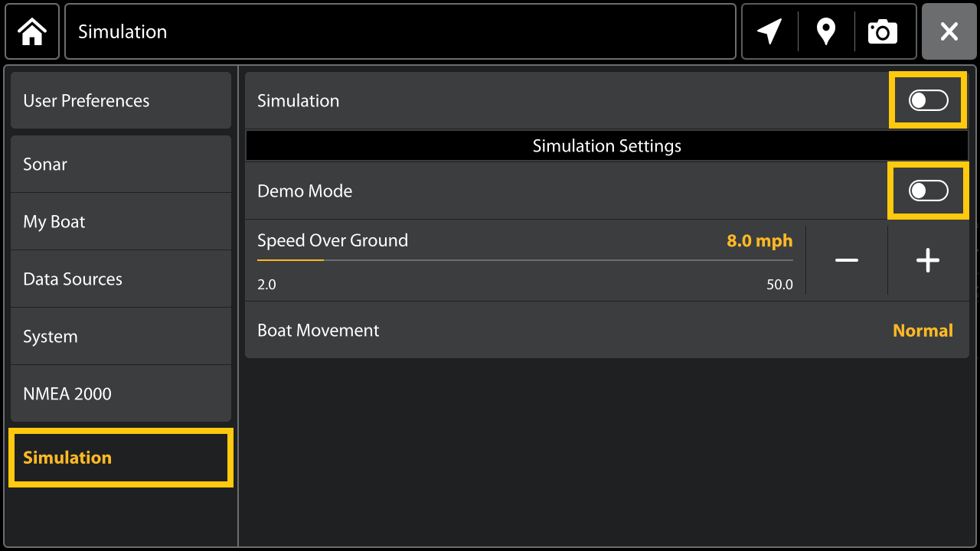Click the 50.0 maximum speed label
Screen dimensions: 980x551
click(779, 285)
